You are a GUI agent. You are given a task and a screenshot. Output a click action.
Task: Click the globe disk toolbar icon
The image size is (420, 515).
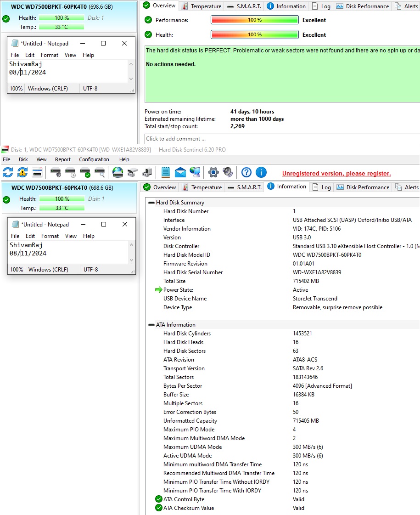click(118, 172)
